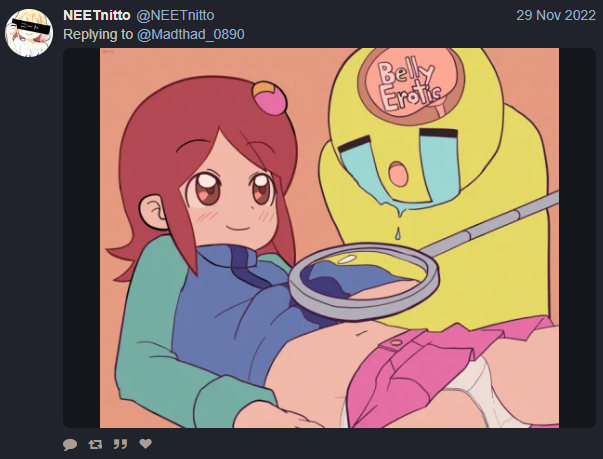Click the "Replying to" mention of Madthad_0890
This screenshot has width=603, height=459.
point(191,35)
